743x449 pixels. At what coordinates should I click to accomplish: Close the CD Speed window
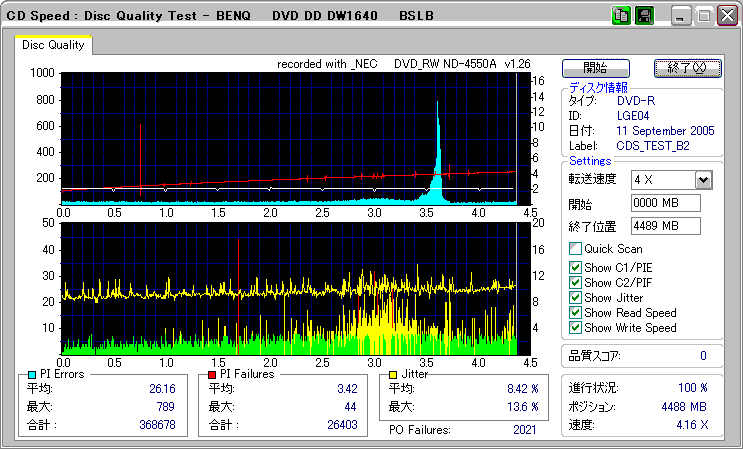click(x=726, y=17)
